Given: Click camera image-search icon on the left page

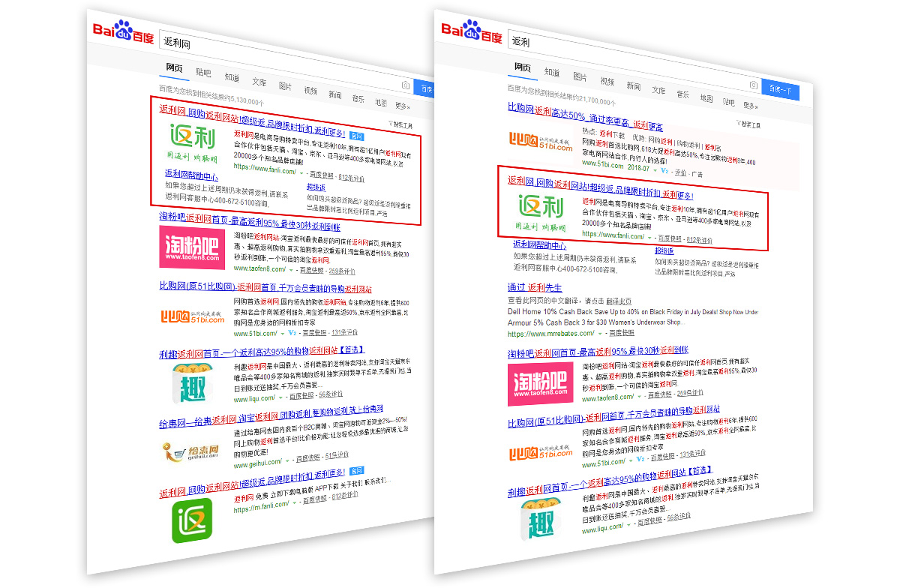Looking at the screenshot, I should click(x=406, y=85).
